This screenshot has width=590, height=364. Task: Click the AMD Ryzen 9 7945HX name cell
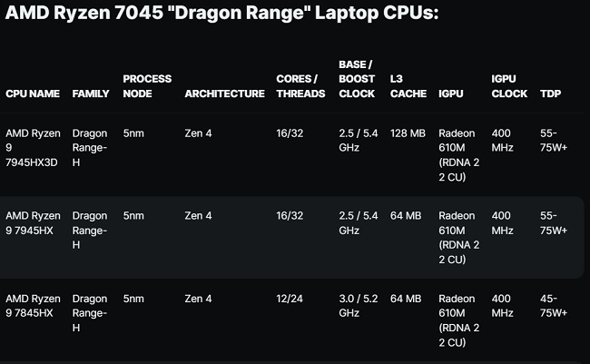click(x=33, y=223)
